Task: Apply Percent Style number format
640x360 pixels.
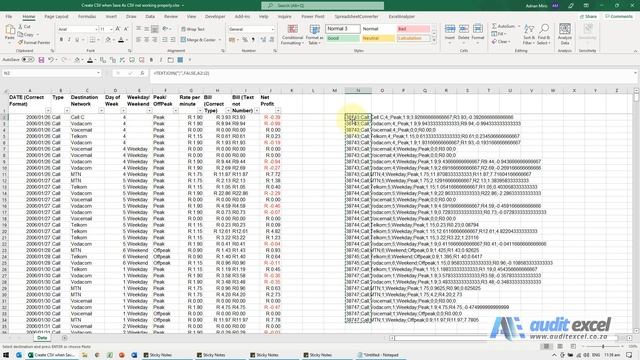Action: [x=244, y=40]
